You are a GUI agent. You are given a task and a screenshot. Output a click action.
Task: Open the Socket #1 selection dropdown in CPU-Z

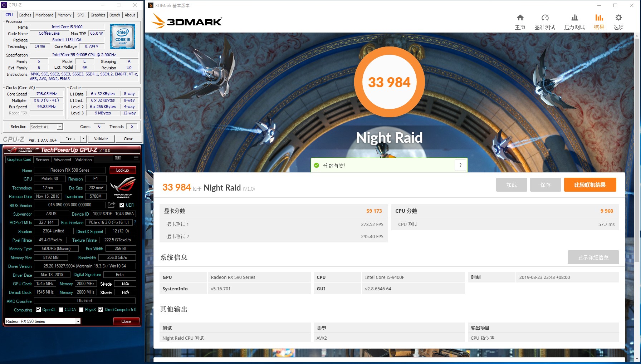(x=46, y=127)
